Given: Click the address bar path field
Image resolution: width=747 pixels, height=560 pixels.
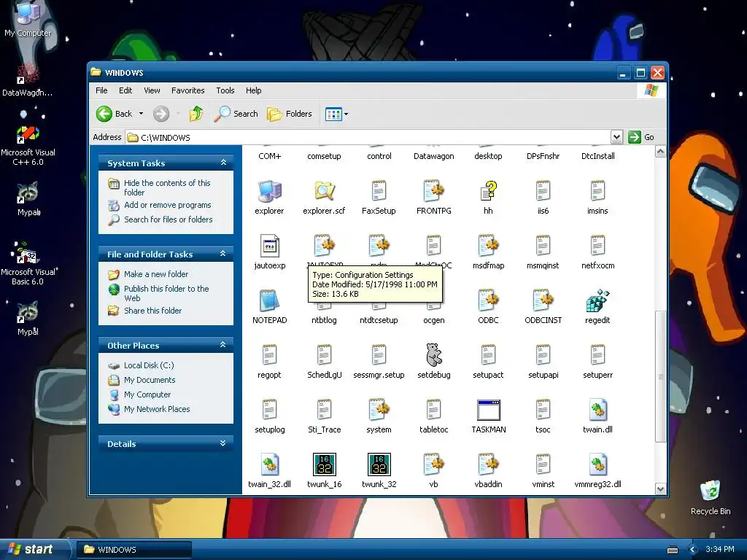Looking at the screenshot, I should point(368,137).
